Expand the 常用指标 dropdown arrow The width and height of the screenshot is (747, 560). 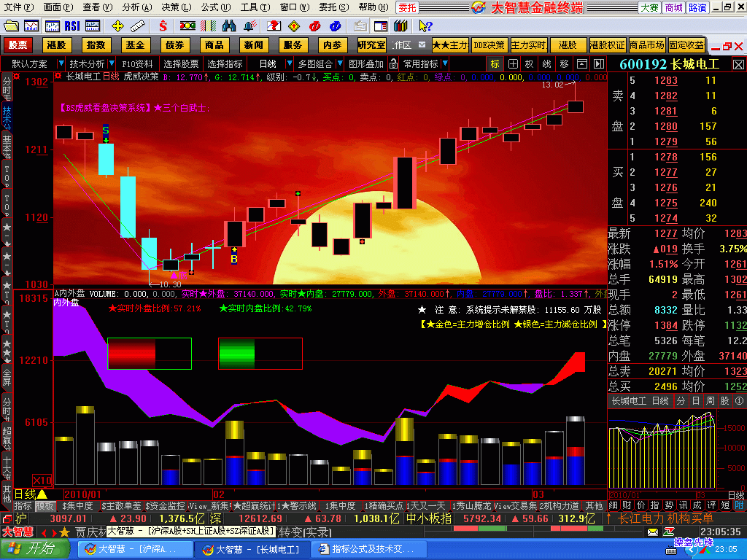pyautogui.click(x=445, y=63)
